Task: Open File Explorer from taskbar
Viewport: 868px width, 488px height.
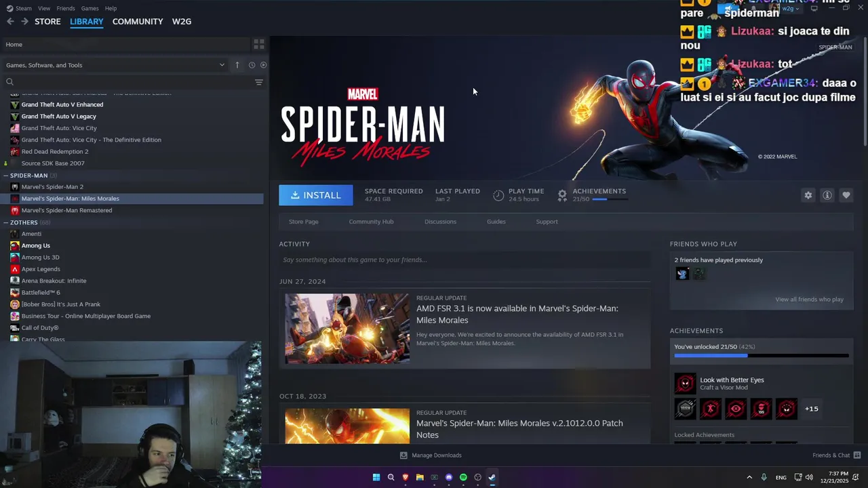Action: tap(420, 477)
